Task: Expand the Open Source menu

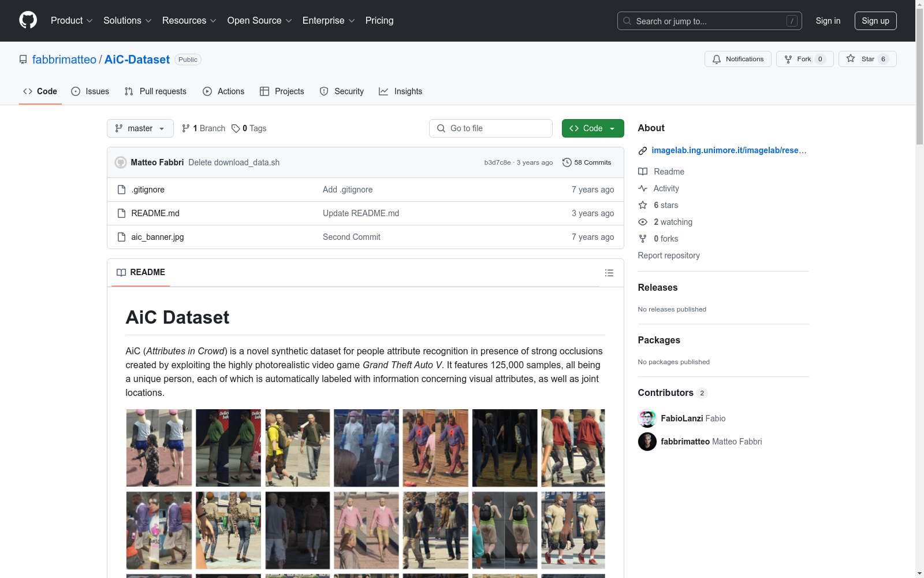Action: (260, 21)
